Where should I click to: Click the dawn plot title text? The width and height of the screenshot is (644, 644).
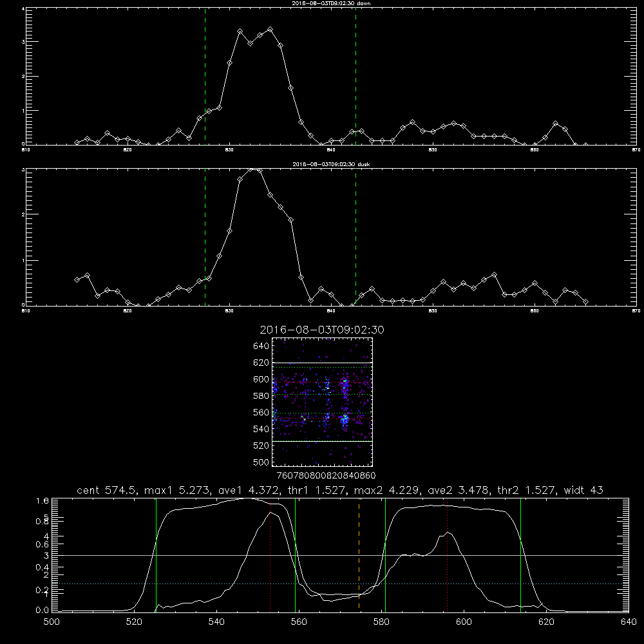331,3
